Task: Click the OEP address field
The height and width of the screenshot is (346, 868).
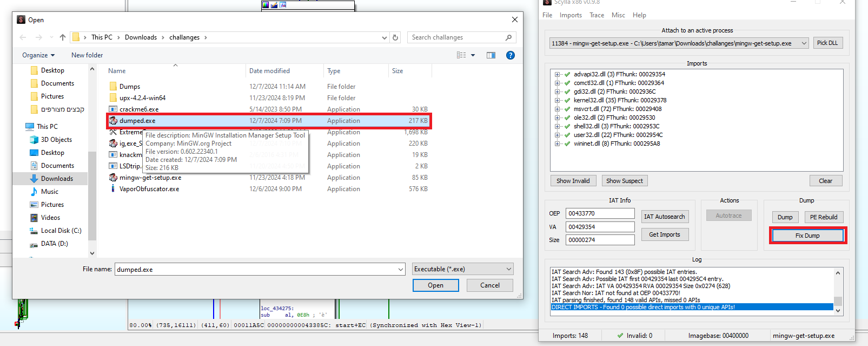Action: coord(600,213)
